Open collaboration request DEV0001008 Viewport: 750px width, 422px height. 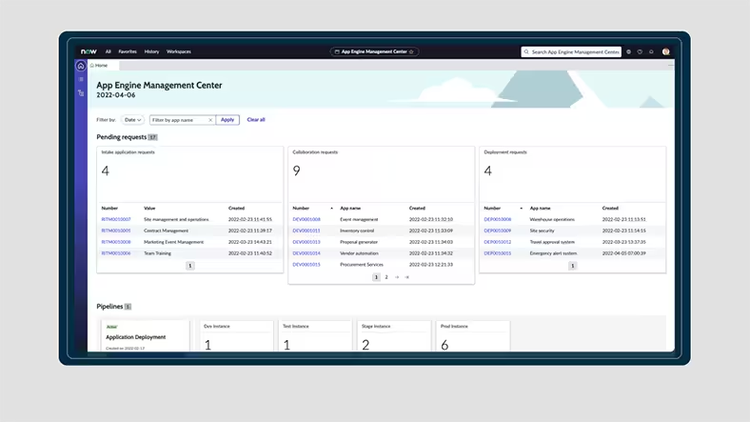tap(306, 220)
